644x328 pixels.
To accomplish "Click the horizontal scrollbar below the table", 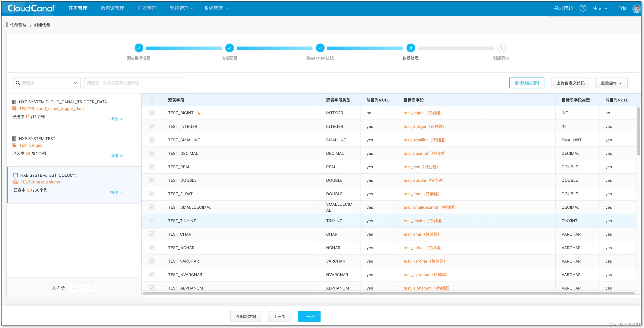I will [x=388, y=293].
